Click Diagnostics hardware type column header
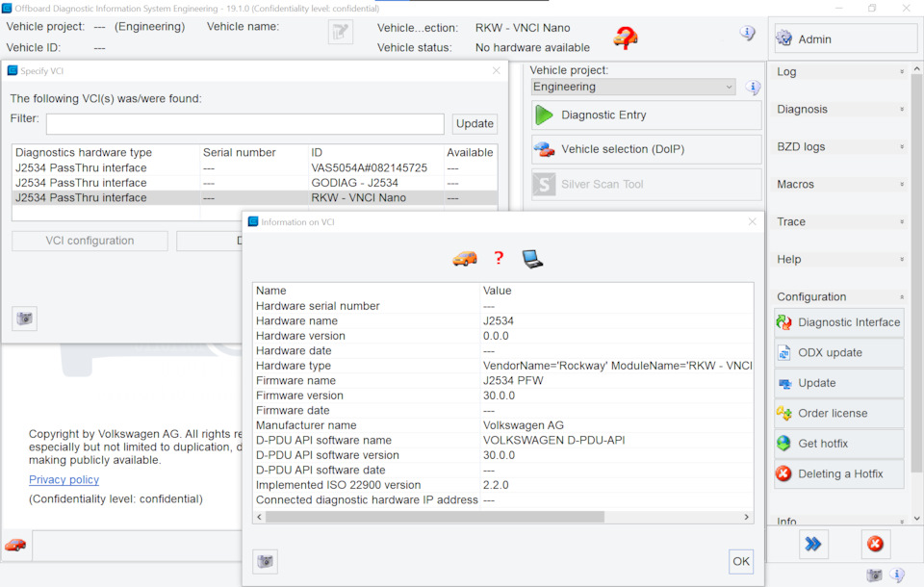The image size is (924, 587). pyautogui.click(x=106, y=152)
